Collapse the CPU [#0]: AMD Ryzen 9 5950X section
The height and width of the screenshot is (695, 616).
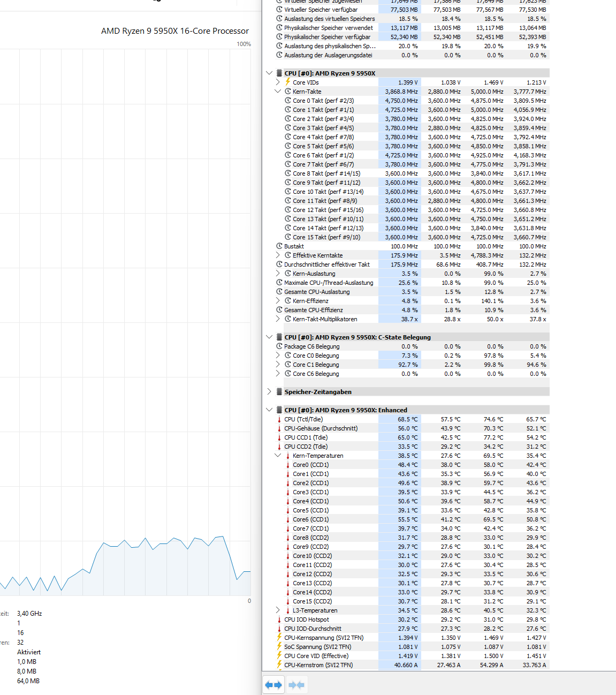269,73
